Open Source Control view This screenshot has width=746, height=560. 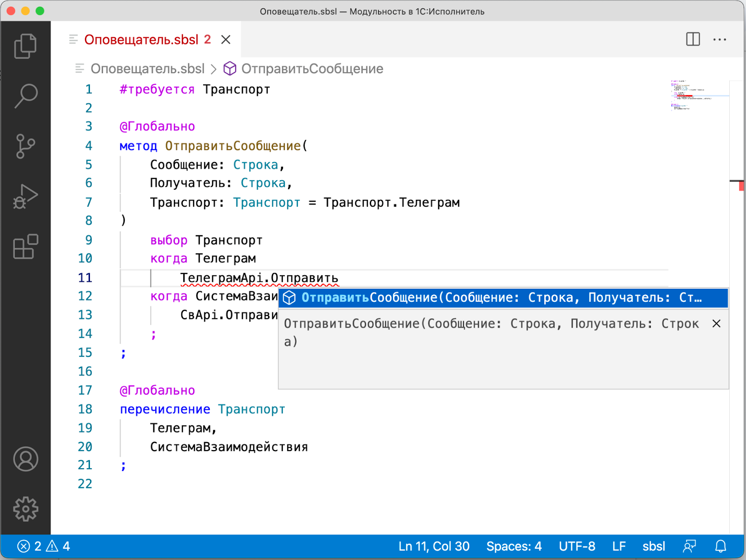[25, 146]
